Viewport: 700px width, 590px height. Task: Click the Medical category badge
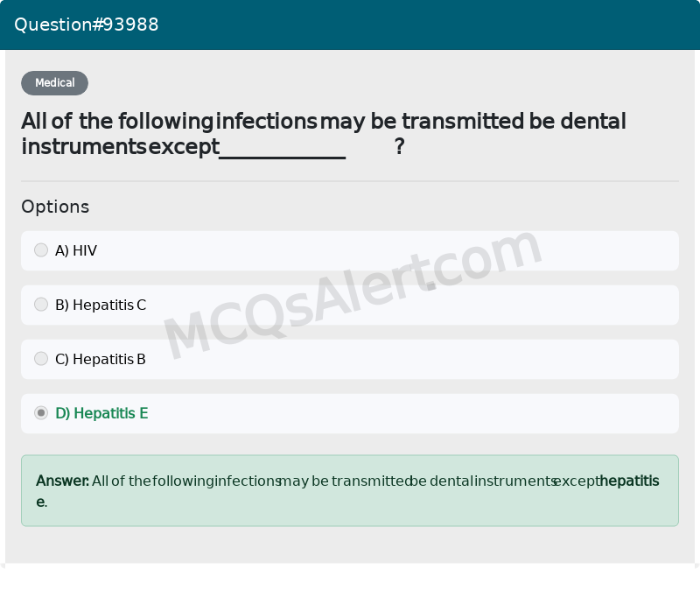(x=54, y=83)
